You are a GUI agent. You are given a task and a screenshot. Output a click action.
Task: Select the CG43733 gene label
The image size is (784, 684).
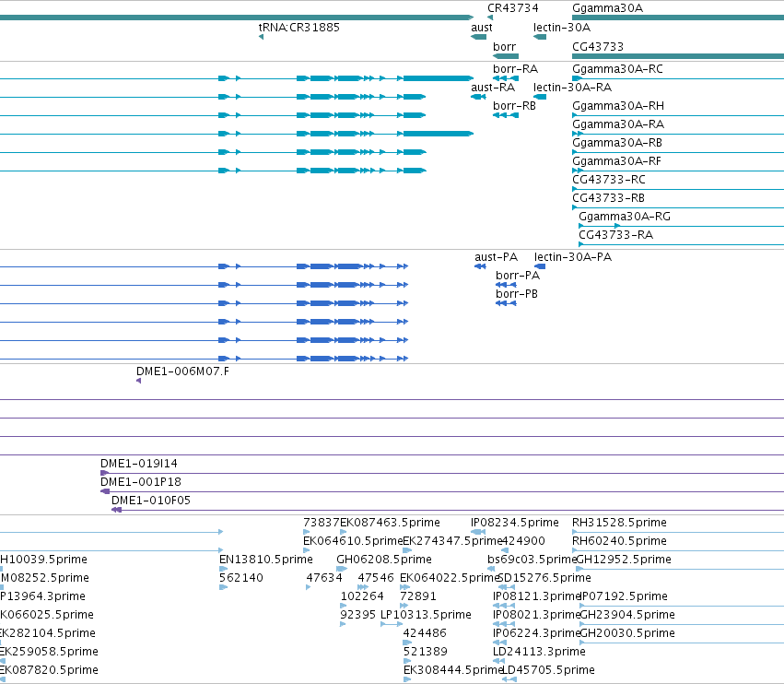point(598,47)
